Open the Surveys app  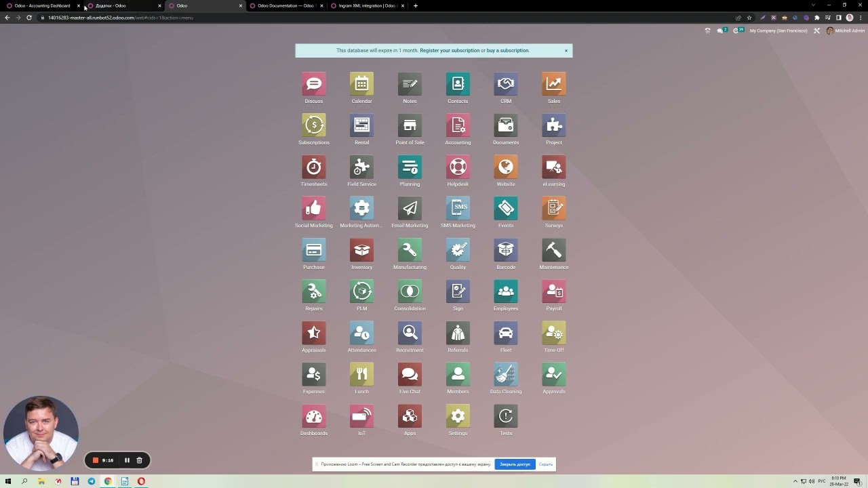coord(554,208)
